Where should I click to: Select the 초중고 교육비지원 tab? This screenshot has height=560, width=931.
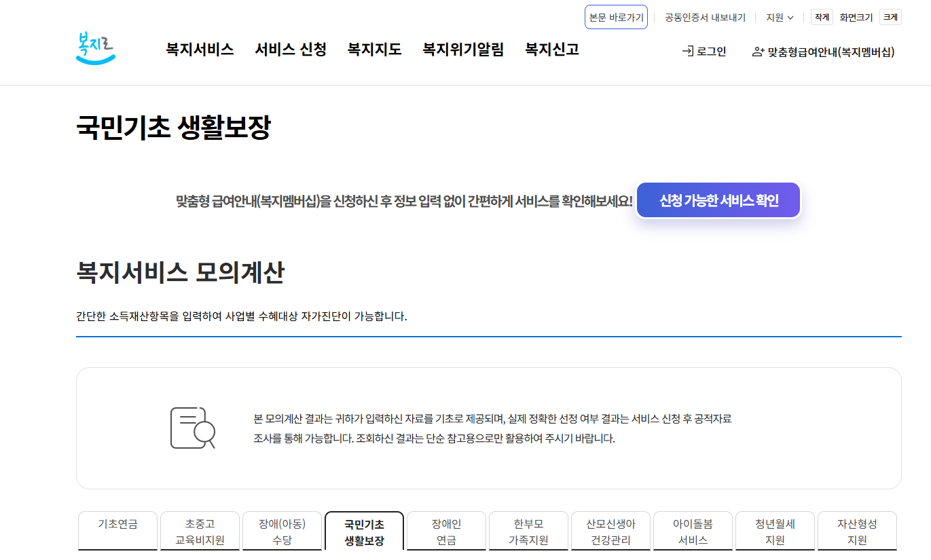click(200, 530)
